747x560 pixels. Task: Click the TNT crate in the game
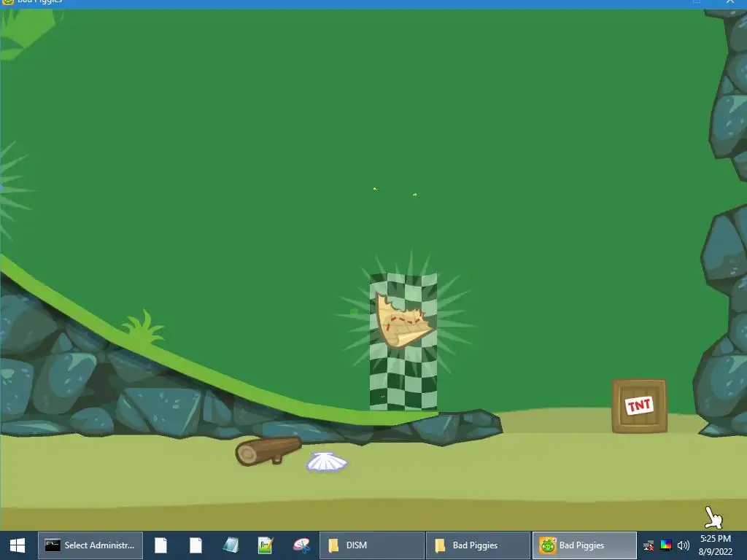coord(639,405)
